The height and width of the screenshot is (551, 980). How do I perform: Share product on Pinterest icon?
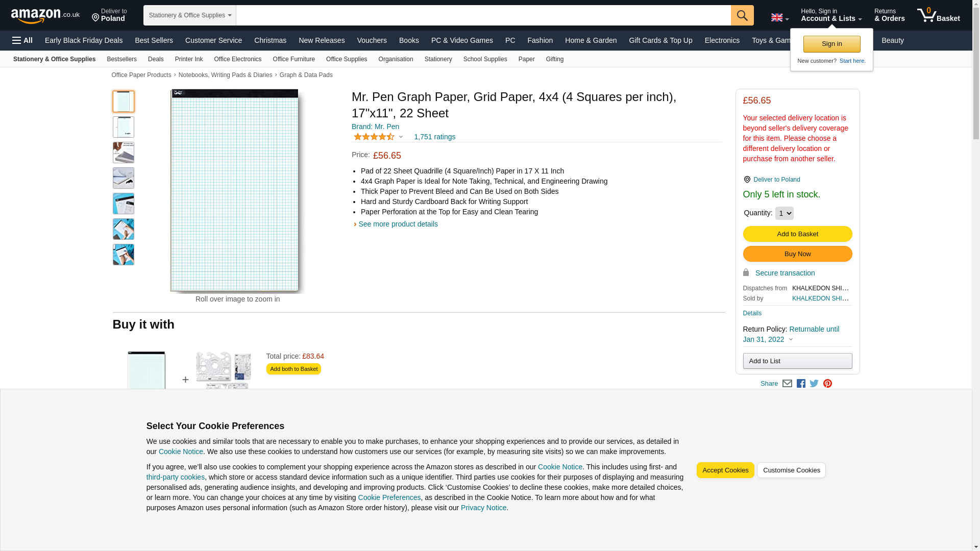pyautogui.click(x=827, y=384)
